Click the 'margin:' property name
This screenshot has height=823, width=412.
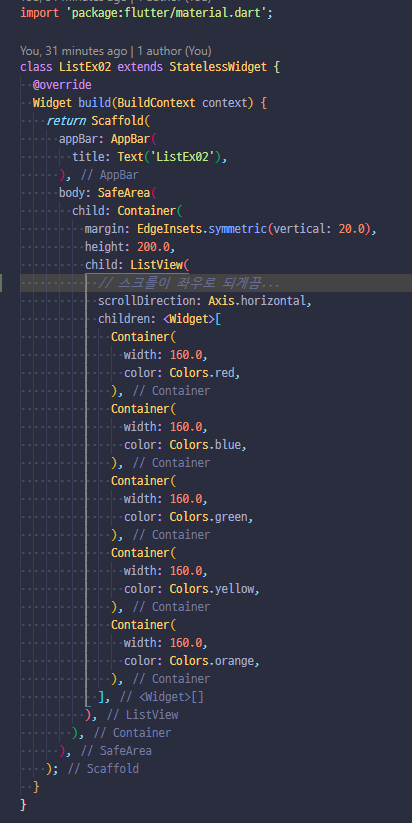click(108, 229)
